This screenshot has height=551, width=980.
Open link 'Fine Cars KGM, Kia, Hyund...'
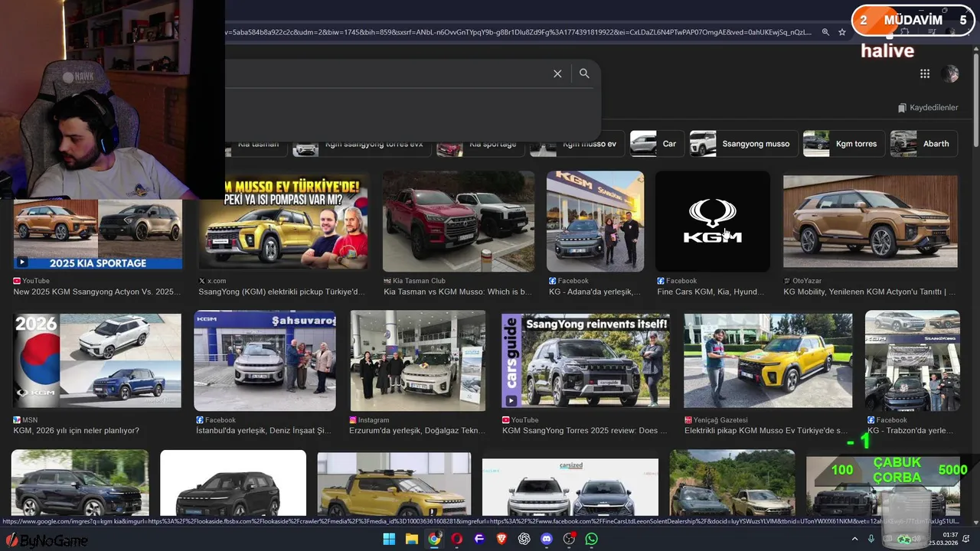click(x=710, y=292)
